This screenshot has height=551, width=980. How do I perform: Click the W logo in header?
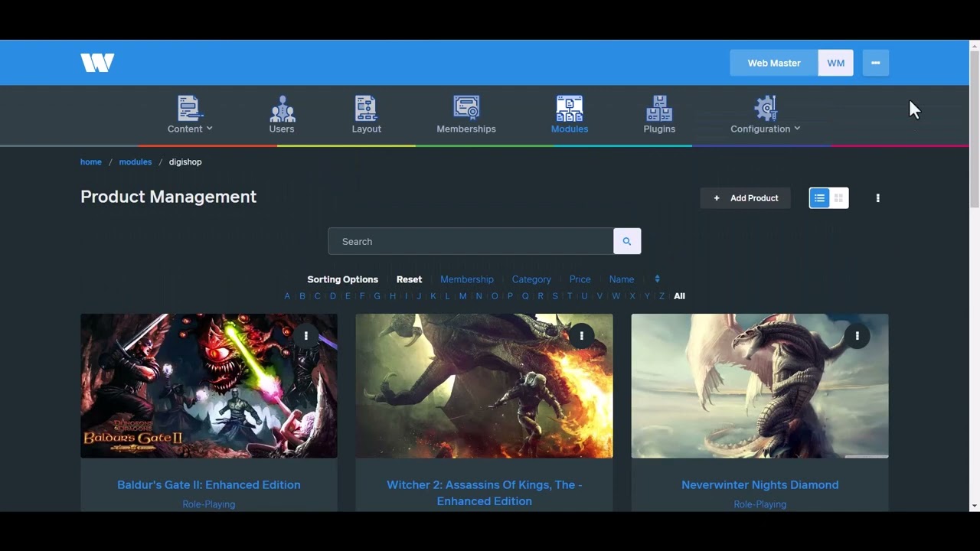97,63
